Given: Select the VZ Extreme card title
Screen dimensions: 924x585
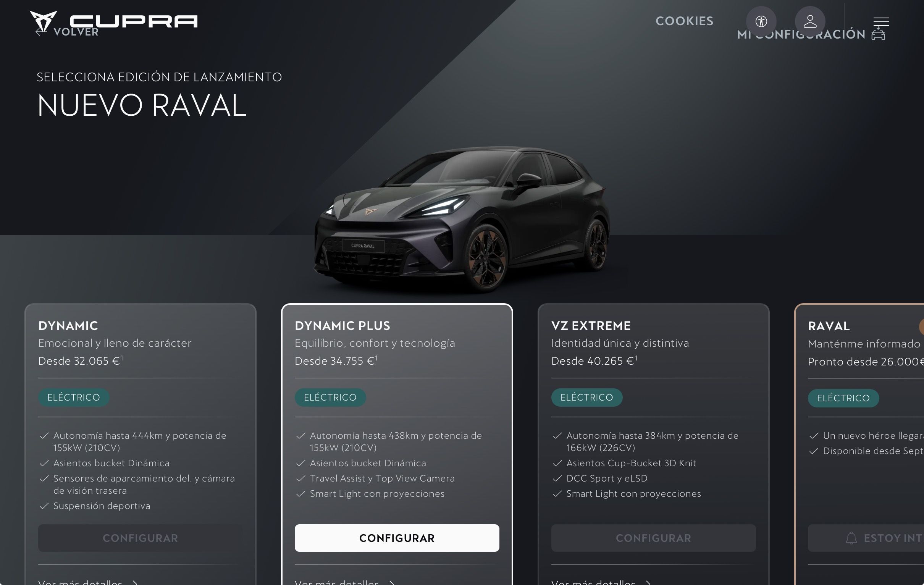Looking at the screenshot, I should [x=591, y=325].
